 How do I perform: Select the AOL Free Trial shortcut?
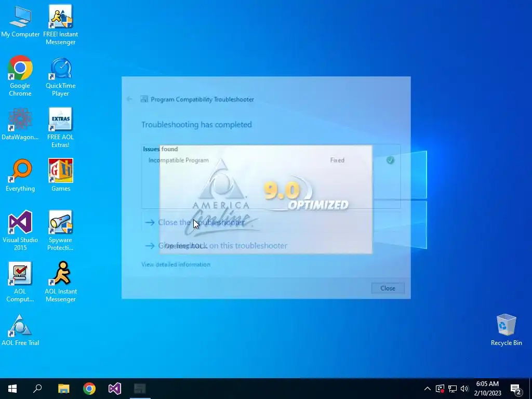tap(20, 330)
